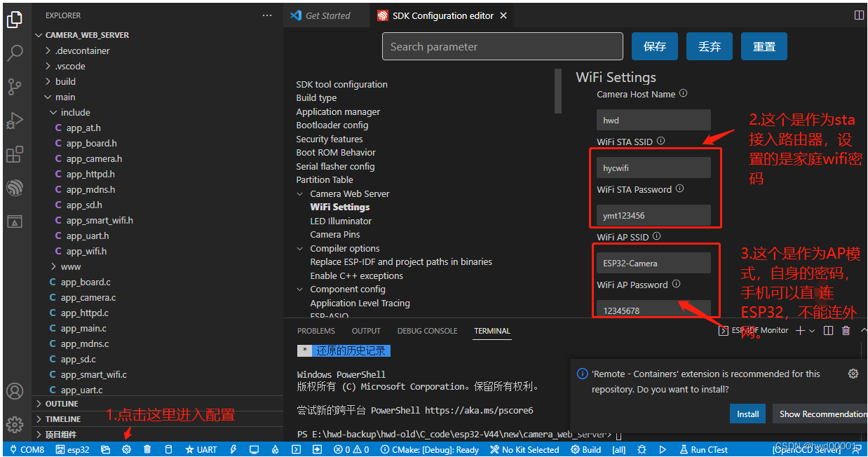868x457 pixels.
Task: Click split editor icon at top right
Action: click(x=859, y=15)
